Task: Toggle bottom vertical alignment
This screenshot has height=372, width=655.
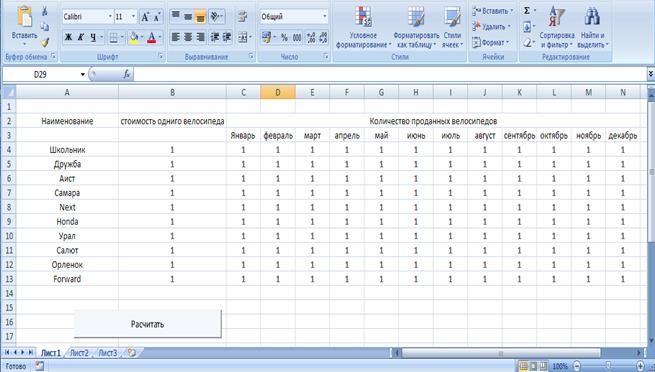Action: 201,17
